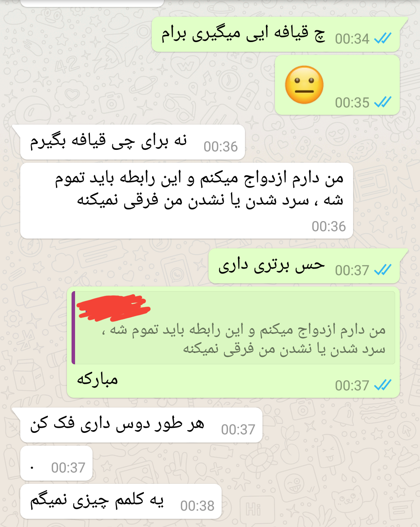Tap the purple quote bar in reply
The width and height of the screenshot is (420, 527).
coord(73,328)
